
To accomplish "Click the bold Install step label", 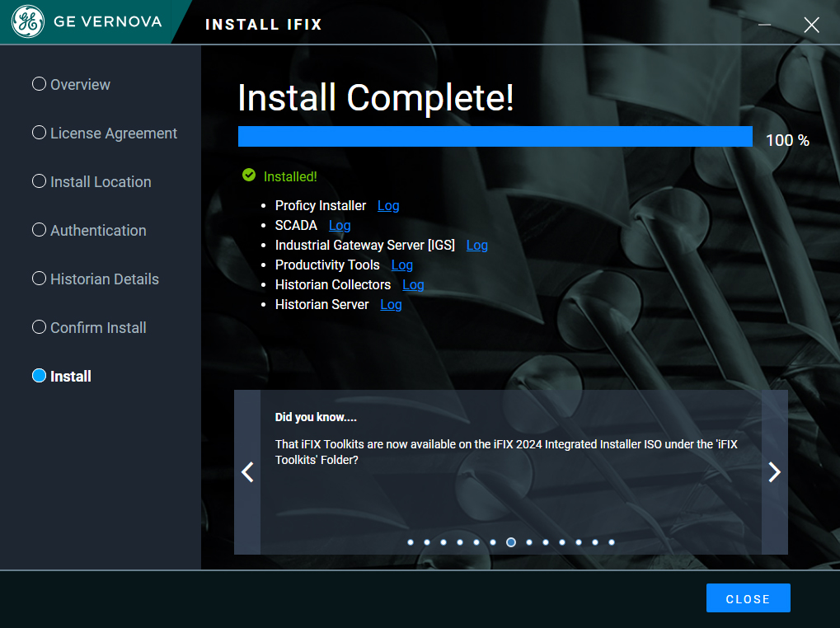I will click(x=71, y=377).
